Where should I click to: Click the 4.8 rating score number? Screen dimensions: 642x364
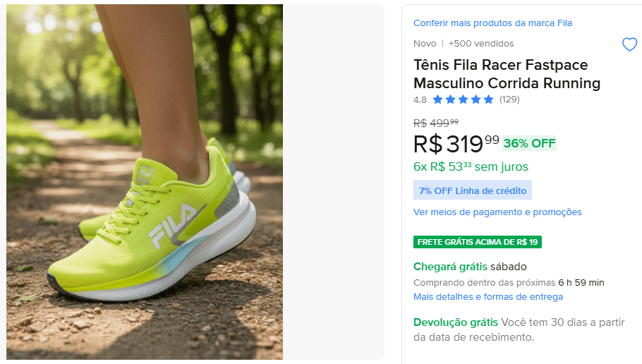point(420,100)
